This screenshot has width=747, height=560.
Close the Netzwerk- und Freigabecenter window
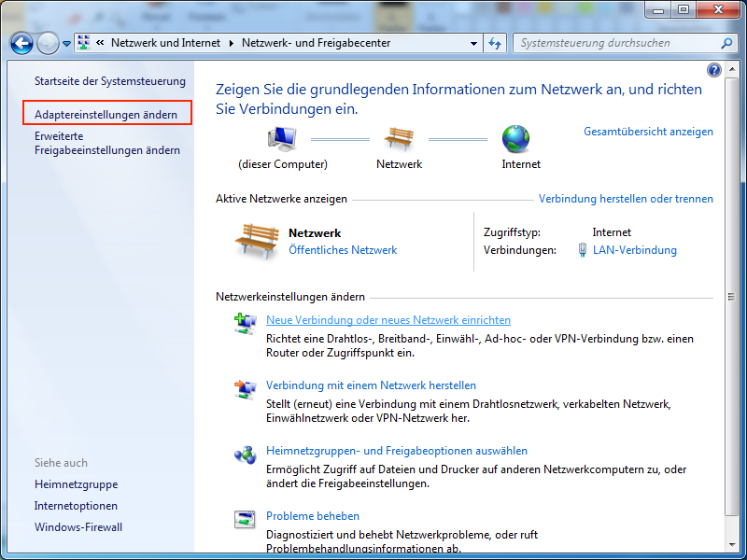[719, 9]
